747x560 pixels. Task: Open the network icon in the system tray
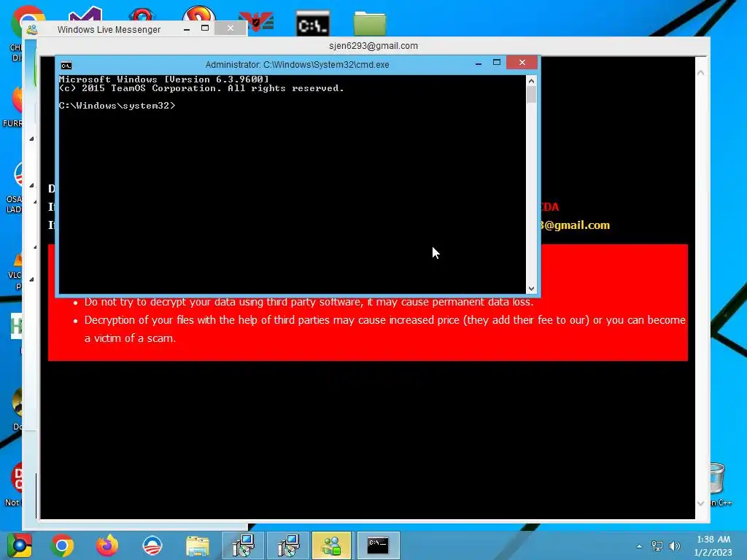tap(657, 545)
